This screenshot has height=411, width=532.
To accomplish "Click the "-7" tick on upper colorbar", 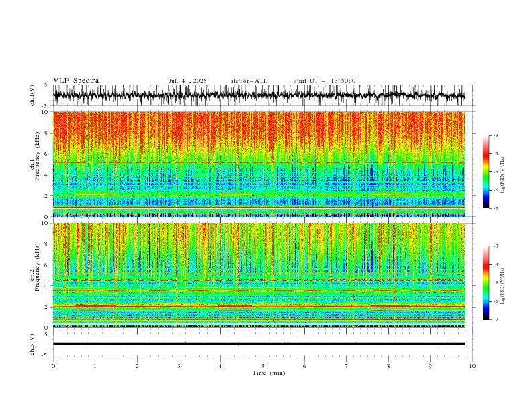I will pos(496,208).
